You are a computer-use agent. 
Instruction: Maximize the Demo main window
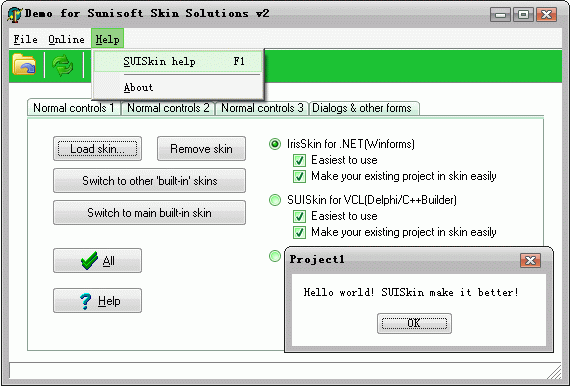click(x=523, y=15)
